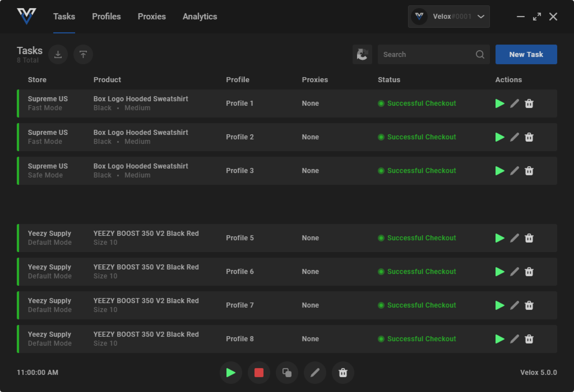Click Successful Checkout status for Profile 6

417,272
